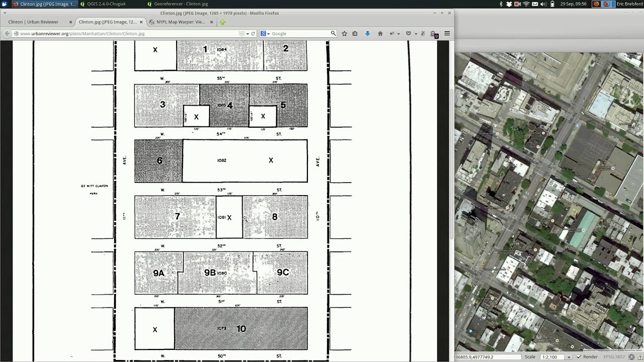Close the Clinton | Urban Reviewer tab
The image size is (644, 362).
[70, 22]
